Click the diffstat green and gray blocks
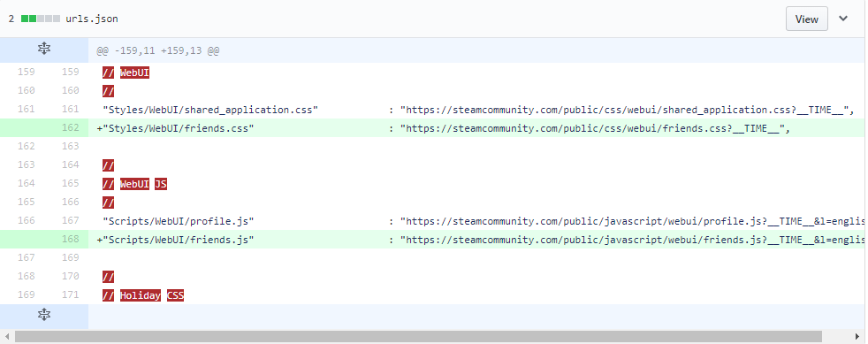The width and height of the screenshot is (868, 344). (41, 19)
